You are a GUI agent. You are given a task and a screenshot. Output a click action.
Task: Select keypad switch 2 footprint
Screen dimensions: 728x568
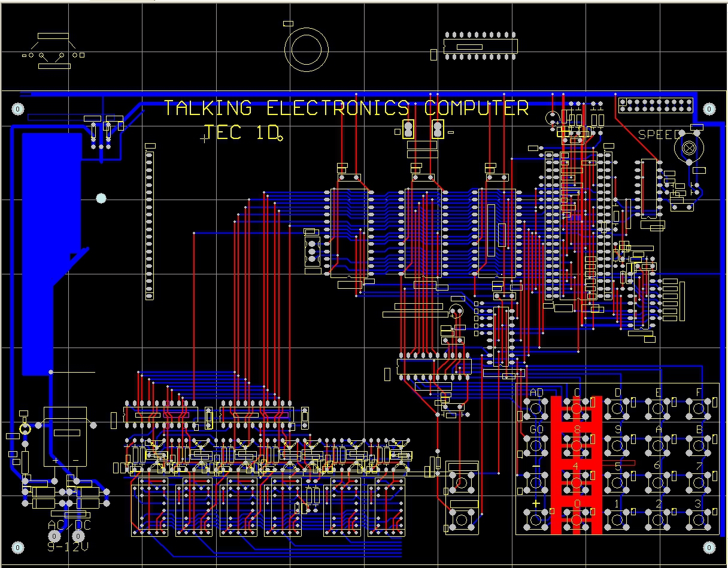[658, 519]
